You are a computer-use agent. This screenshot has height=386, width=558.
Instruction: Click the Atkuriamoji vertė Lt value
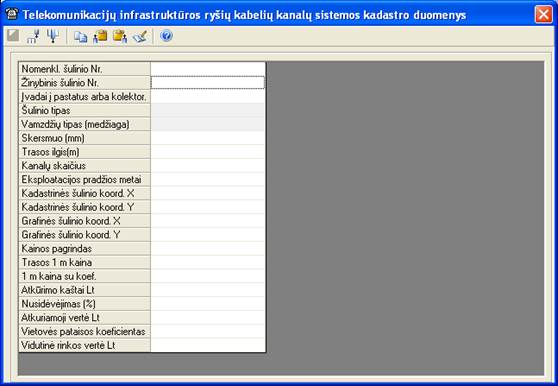[x=207, y=318]
